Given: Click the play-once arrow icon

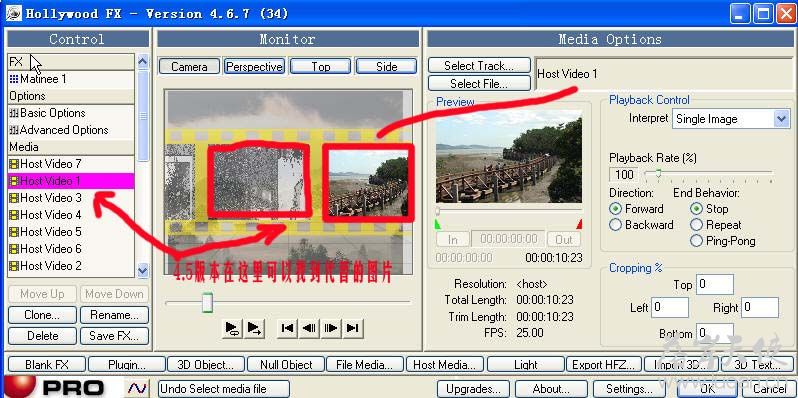Looking at the screenshot, I should coord(254,328).
